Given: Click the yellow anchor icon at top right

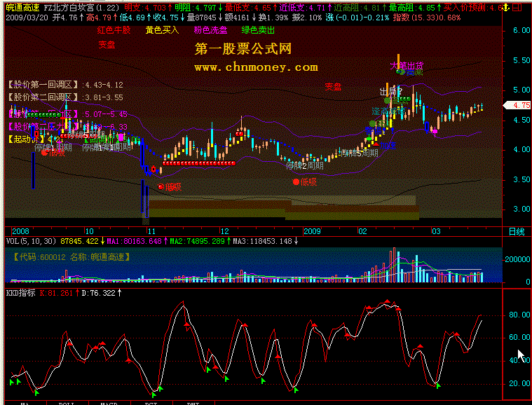Looking at the screenshot, I should coord(506,8).
